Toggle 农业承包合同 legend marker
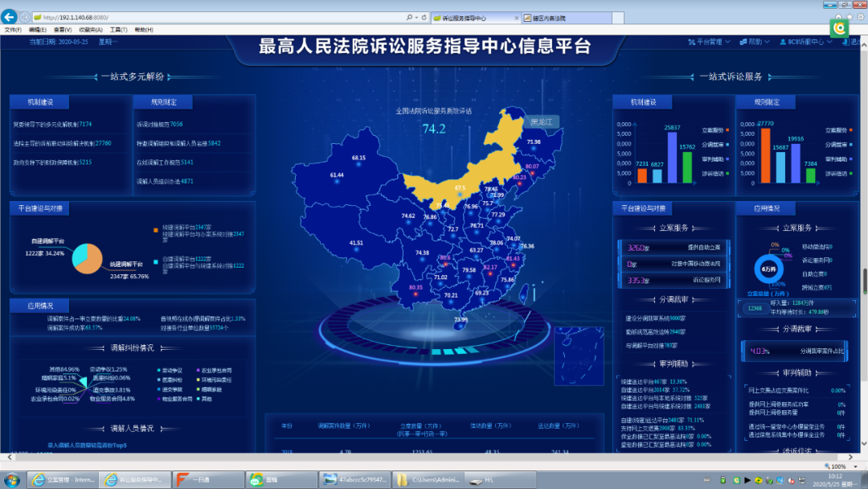The width and height of the screenshot is (868, 489). tap(199, 371)
